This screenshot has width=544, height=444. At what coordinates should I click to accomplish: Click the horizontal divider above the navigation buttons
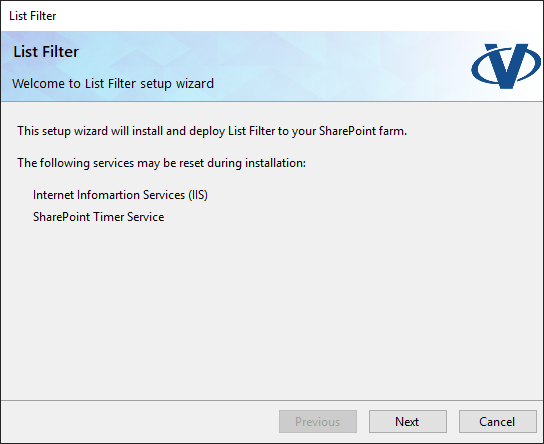(272, 401)
